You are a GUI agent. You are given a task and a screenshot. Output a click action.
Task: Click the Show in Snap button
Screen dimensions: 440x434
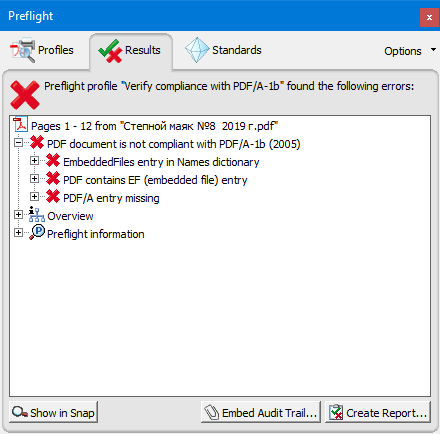pos(53,412)
